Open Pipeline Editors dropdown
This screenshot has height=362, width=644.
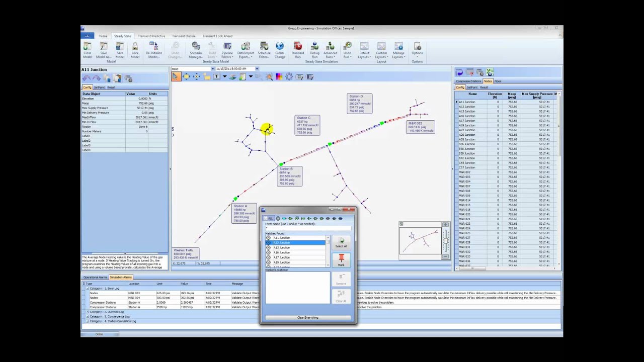(x=227, y=50)
